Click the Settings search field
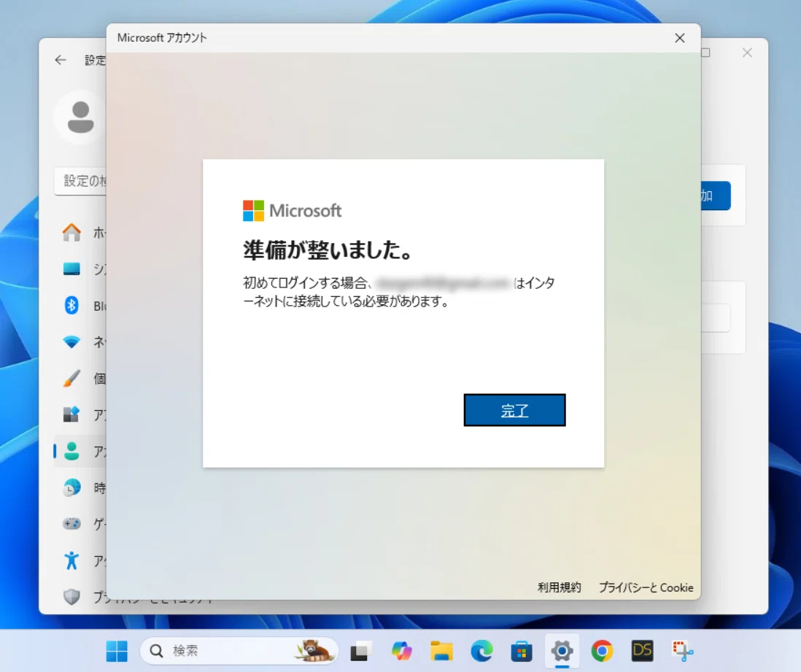Screen dimensions: 801x672 point(81,181)
